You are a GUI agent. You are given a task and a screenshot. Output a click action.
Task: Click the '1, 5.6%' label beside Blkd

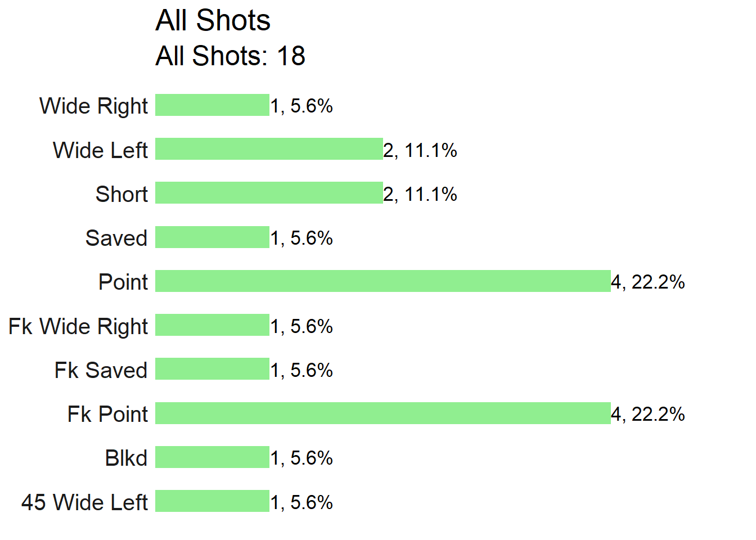(301, 458)
